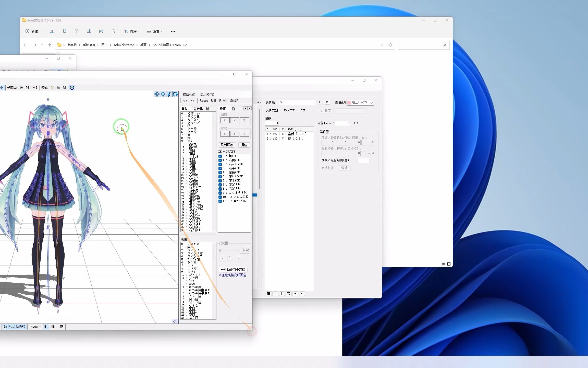Switch Explorer to large thumbnails view icon
The image size is (588, 368).
coord(449,264)
